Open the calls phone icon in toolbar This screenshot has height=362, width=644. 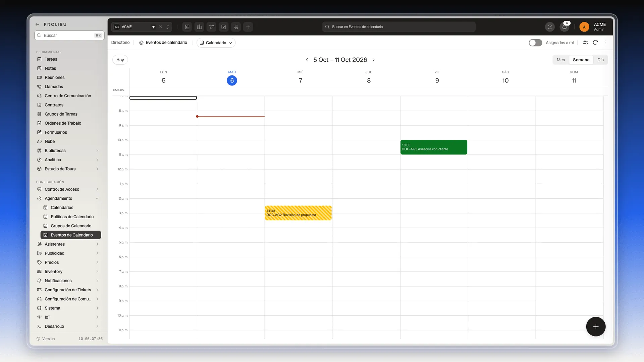coord(236,27)
